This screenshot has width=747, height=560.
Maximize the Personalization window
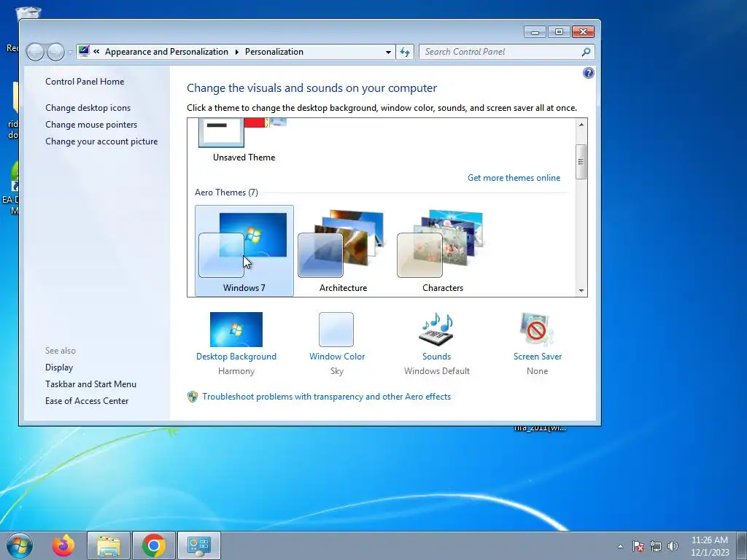(x=559, y=32)
